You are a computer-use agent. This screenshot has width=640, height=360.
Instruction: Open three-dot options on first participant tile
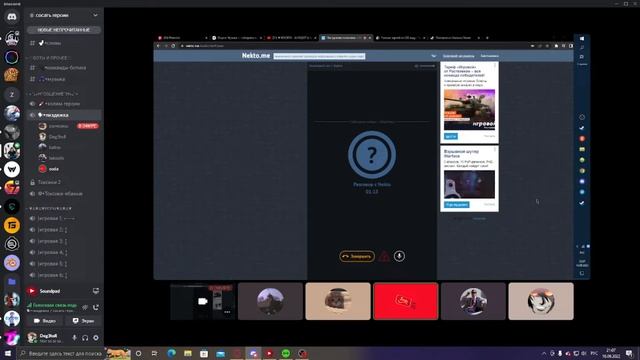pyautogui.click(x=227, y=312)
